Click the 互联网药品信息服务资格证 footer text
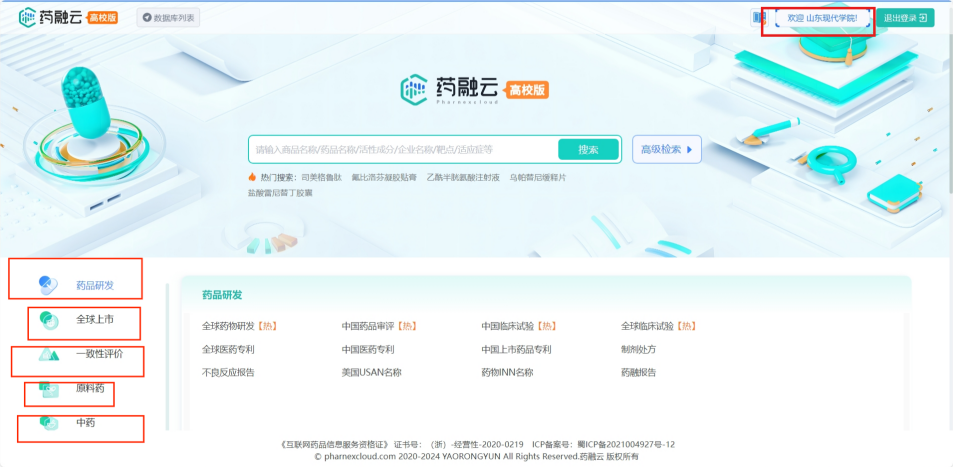The image size is (953, 467). tap(335, 445)
